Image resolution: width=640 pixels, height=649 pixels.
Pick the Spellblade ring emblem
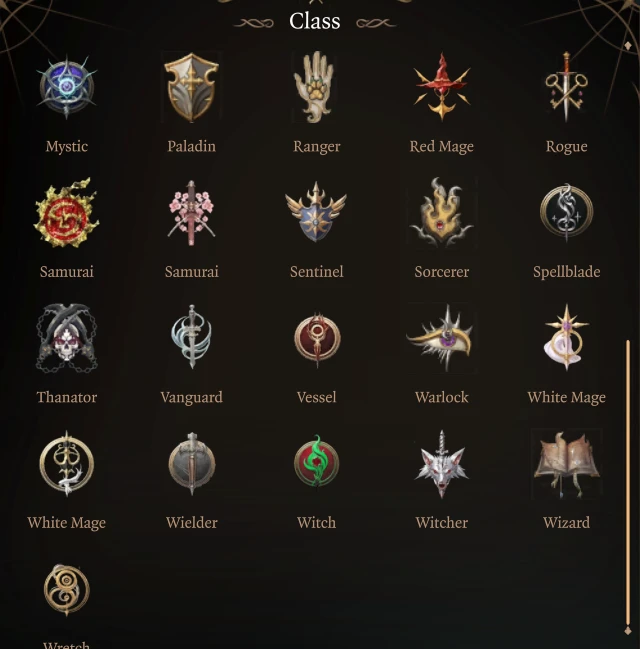(566, 212)
